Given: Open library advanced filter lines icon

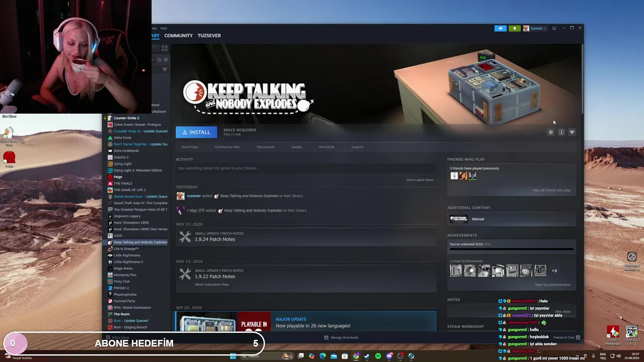Looking at the screenshot, I should pyautogui.click(x=165, y=69).
